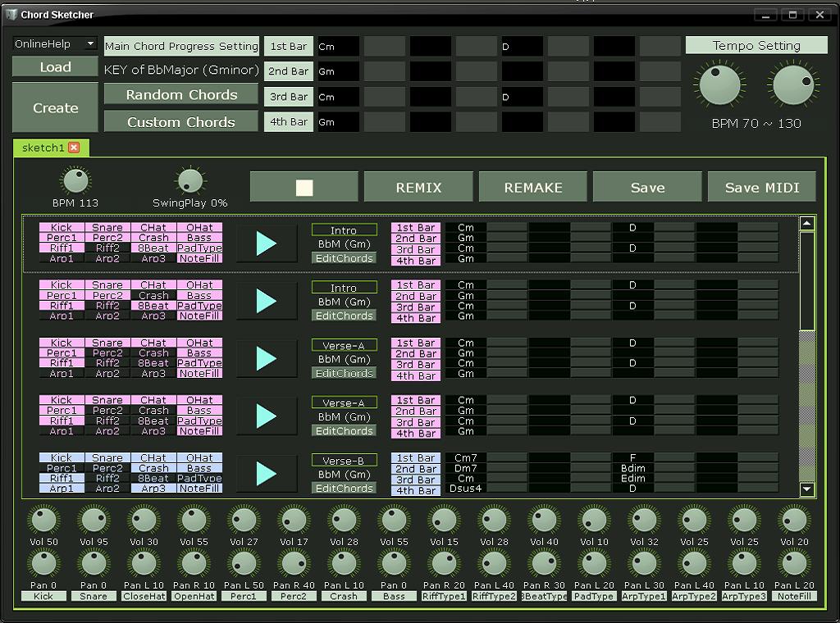The image size is (840, 623).
Task: Click the Main Chord Progress Setting header
Action: (181, 46)
